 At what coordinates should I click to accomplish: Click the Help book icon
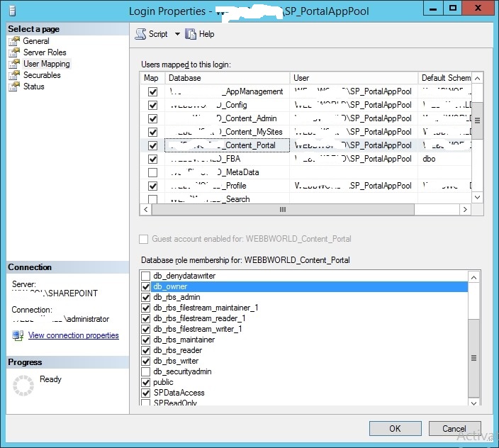(x=191, y=34)
